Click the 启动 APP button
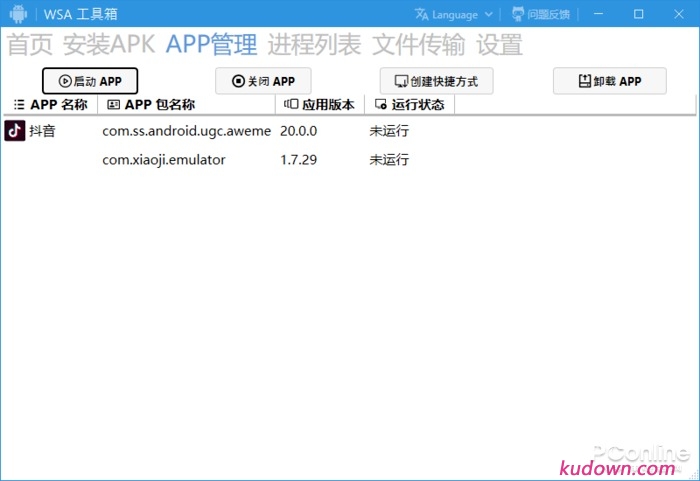The width and height of the screenshot is (700, 481). pyautogui.click(x=90, y=81)
